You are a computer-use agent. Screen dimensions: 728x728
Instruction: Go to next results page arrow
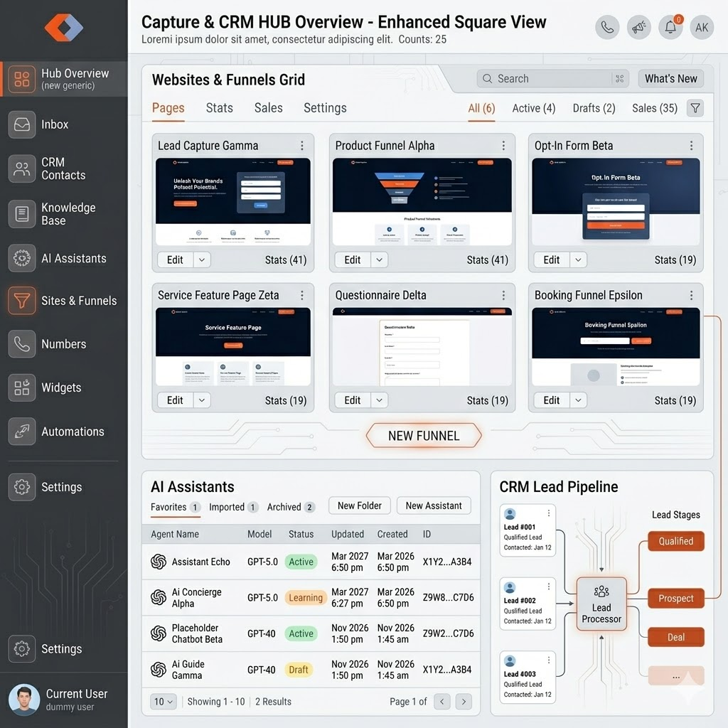coord(464,702)
